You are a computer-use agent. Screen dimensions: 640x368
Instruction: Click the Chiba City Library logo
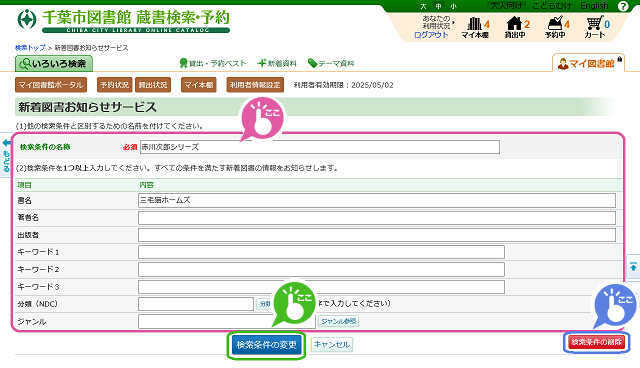coord(124,20)
